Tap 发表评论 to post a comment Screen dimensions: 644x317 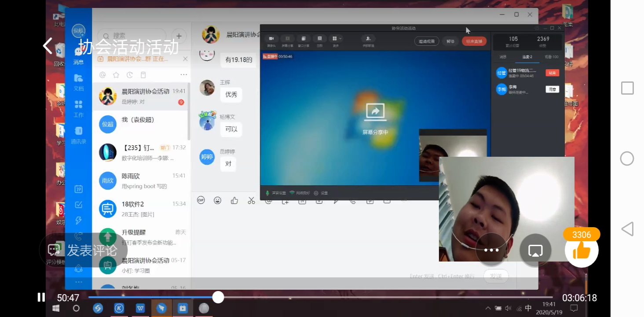[x=83, y=250]
